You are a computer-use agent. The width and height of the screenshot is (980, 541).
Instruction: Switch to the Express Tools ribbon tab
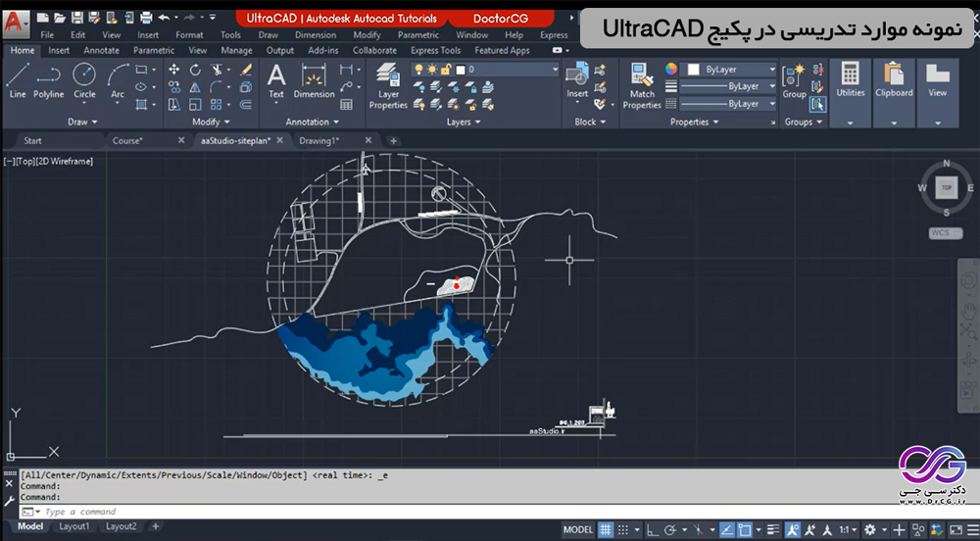click(x=436, y=51)
